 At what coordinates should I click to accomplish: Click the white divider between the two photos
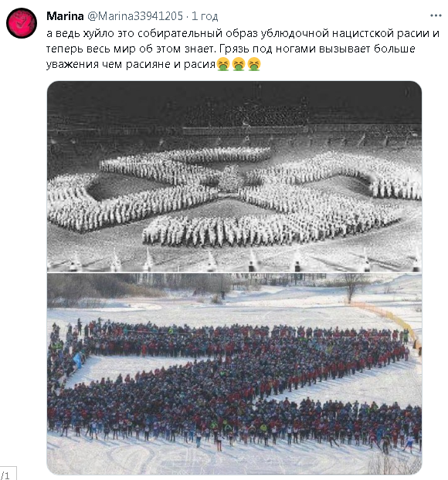(x=234, y=272)
